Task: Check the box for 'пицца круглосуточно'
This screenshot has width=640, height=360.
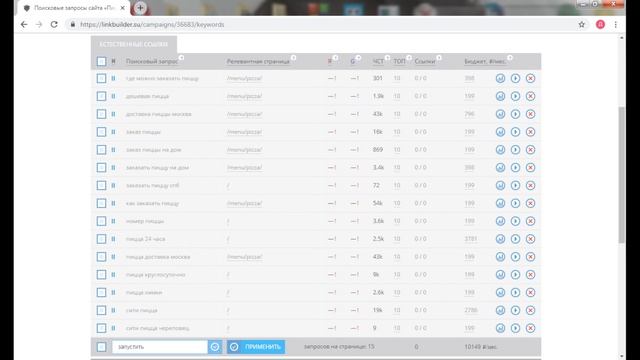Action: pyautogui.click(x=101, y=275)
